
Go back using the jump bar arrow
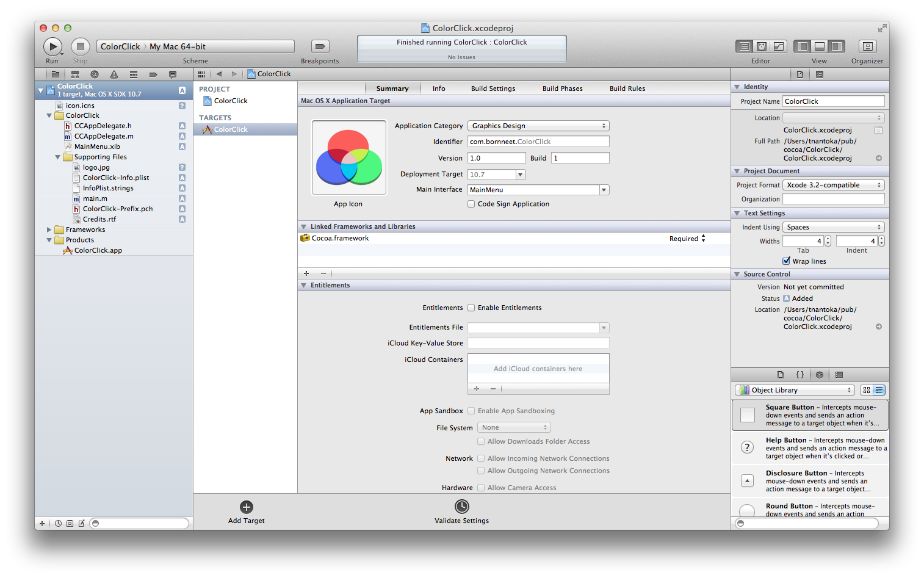click(219, 74)
